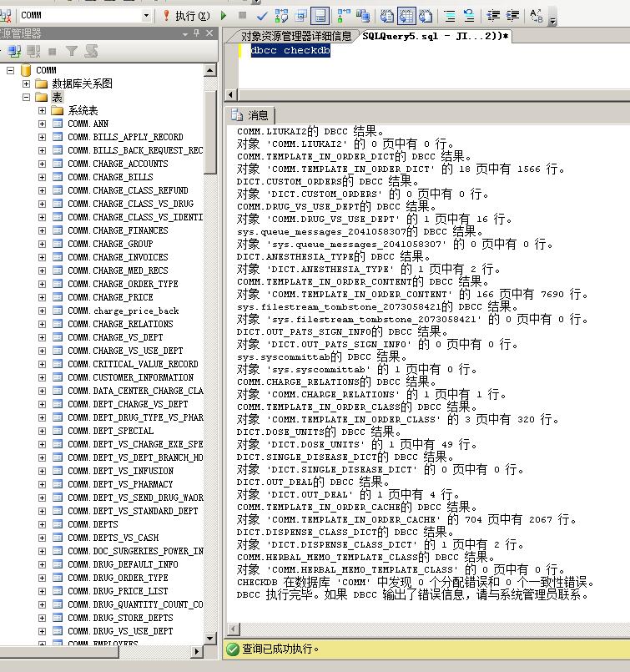Collapse the COMM database node
This screenshot has width=630, height=672.
pos(11,70)
